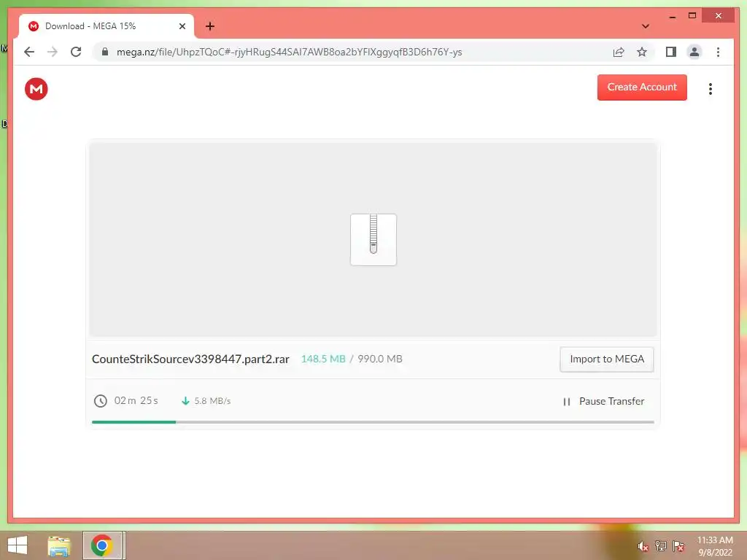The width and height of the screenshot is (747, 560).
Task: Open the Chrome profile avatar
Action: (694, 52)
